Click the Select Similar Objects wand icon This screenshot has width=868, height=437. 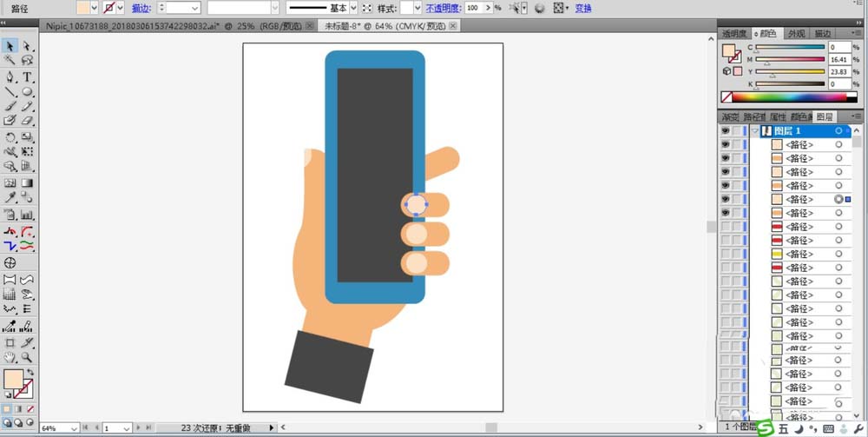click(x=516, y=9)
